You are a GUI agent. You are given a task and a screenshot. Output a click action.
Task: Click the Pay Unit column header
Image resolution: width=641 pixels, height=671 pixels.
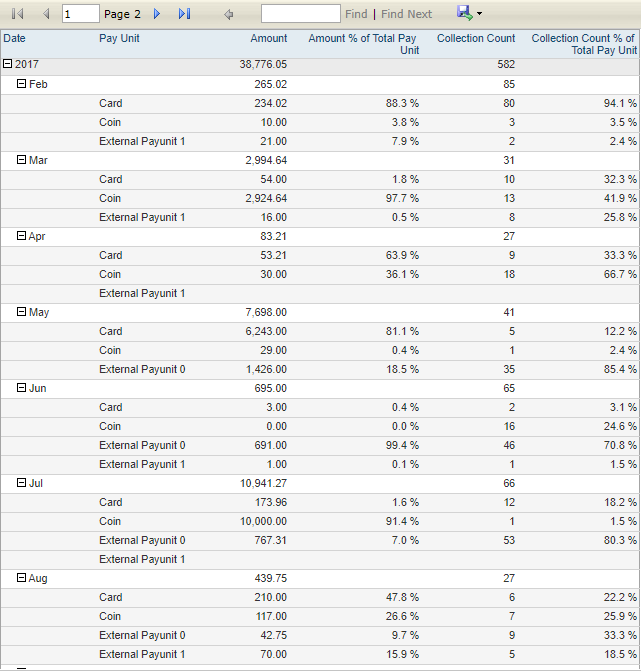pos(119,38)
